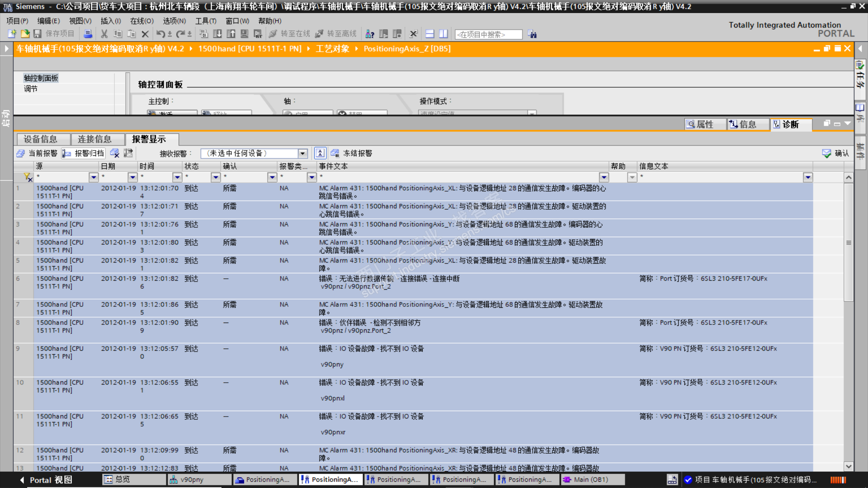This screenshot has height=488, width=868.
Task: Click the print icon in toolbar
Action: coord(88,34)
